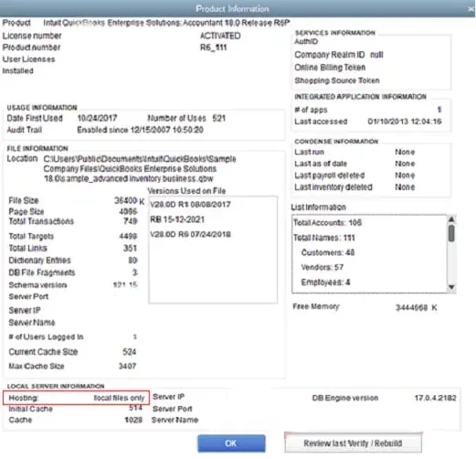Click the Employees: 4 entry
The height and width of the screenshot is (459, 476).
[x=325, y=283]
